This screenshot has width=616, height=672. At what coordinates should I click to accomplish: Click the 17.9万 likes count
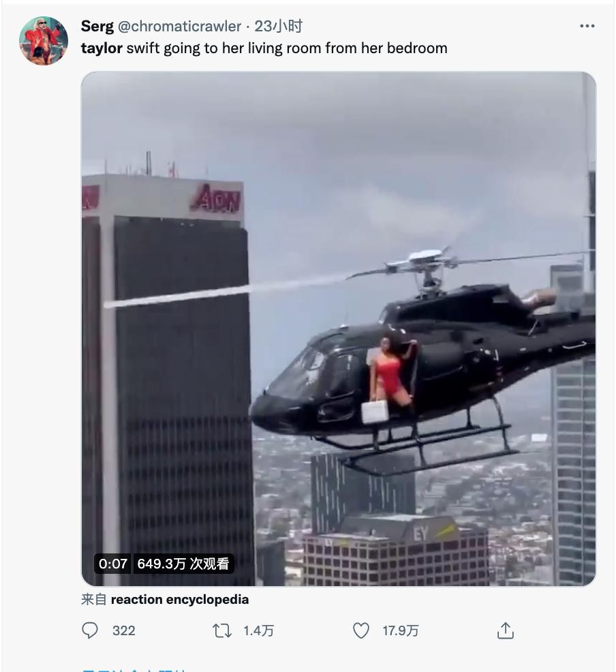click(401, 631)
